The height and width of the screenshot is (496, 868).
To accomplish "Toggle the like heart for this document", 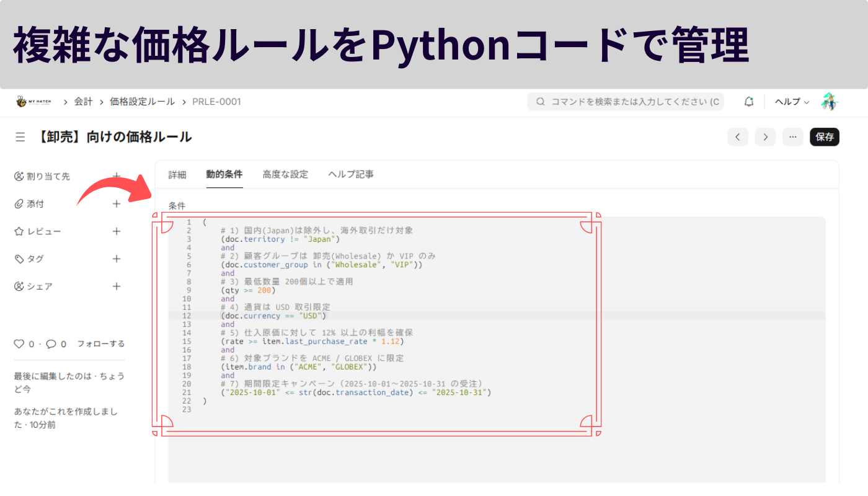I will (19, 343).
